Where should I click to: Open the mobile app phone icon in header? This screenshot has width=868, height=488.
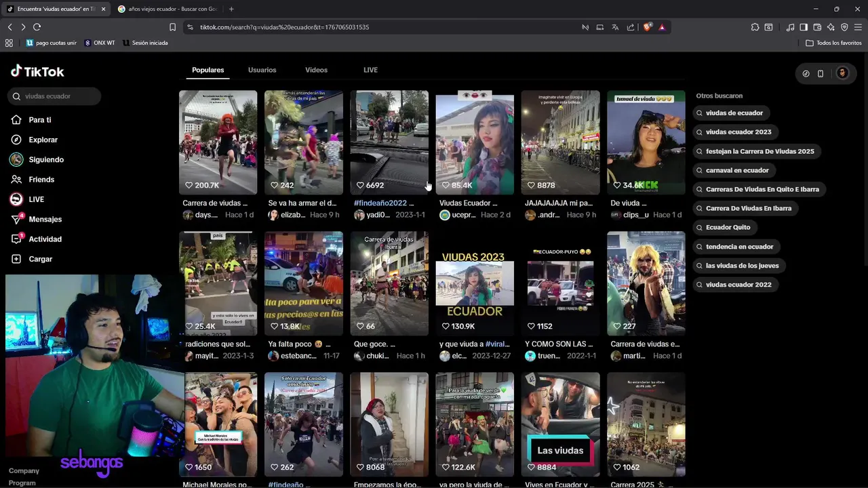(x=821, y=73)
